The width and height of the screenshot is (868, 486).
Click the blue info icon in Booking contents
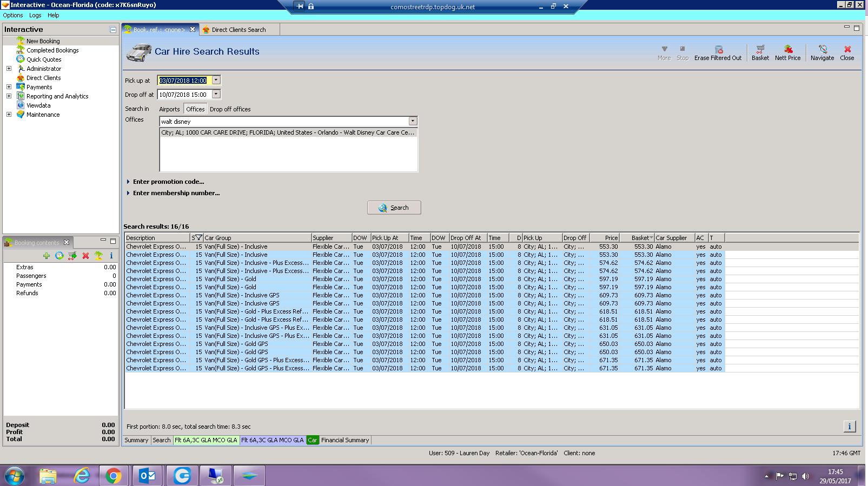(111, 256)
